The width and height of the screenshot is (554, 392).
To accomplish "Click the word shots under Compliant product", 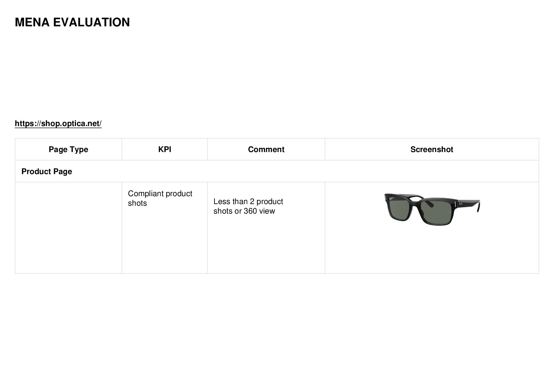I will (138, 203).
